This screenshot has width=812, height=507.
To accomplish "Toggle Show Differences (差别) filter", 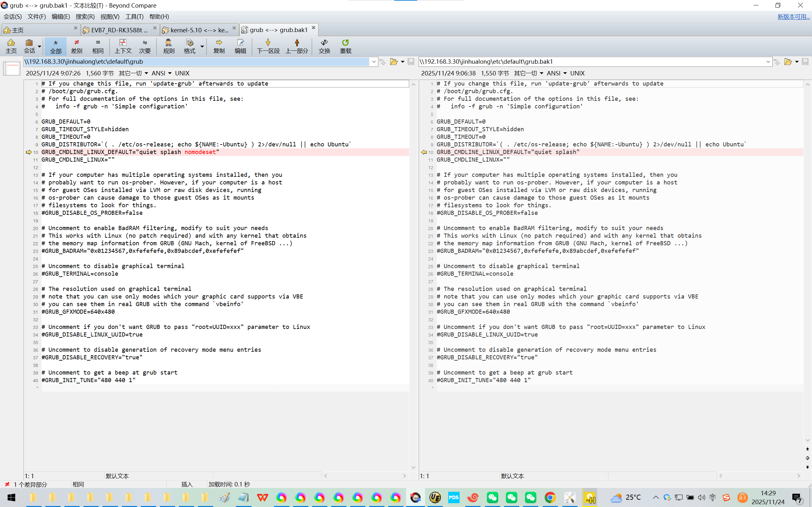I will tap(76, 46).
